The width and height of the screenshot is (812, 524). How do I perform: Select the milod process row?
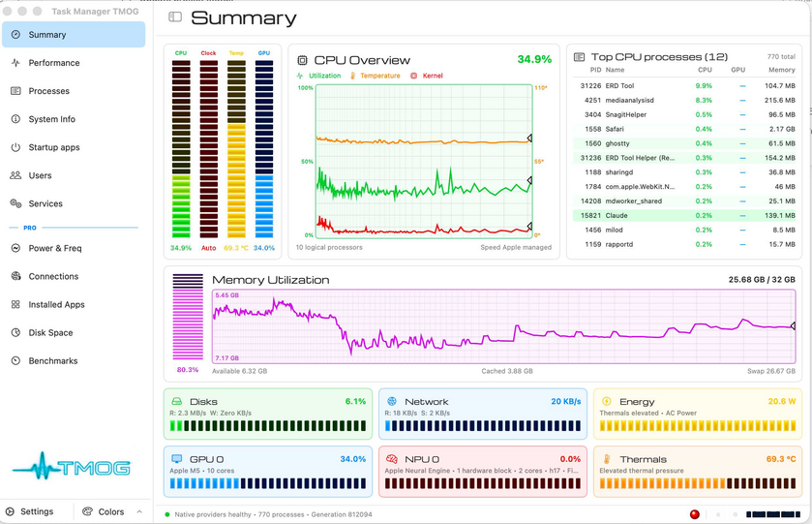point(684,231)
